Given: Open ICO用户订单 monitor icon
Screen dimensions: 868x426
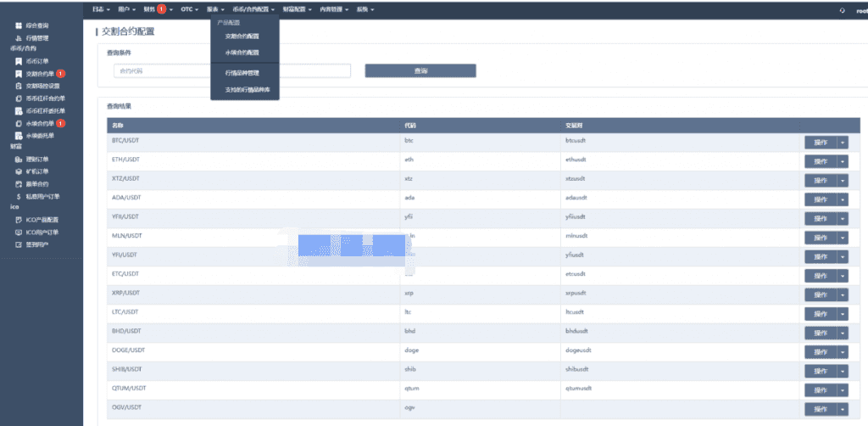Looking at the screenshot, I should pos(19,233).
